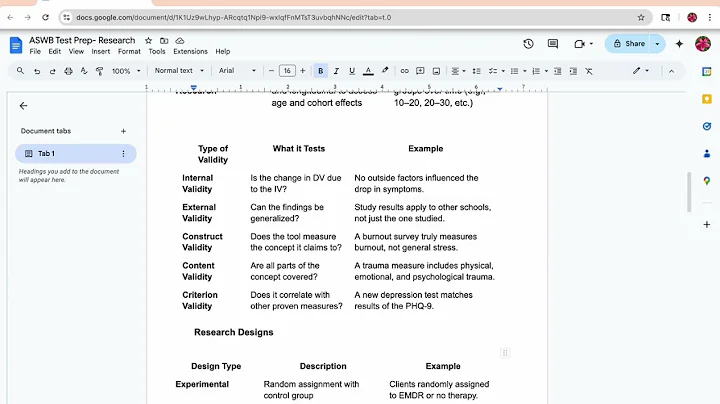Open the Help menu

click(x=223, y=51)
